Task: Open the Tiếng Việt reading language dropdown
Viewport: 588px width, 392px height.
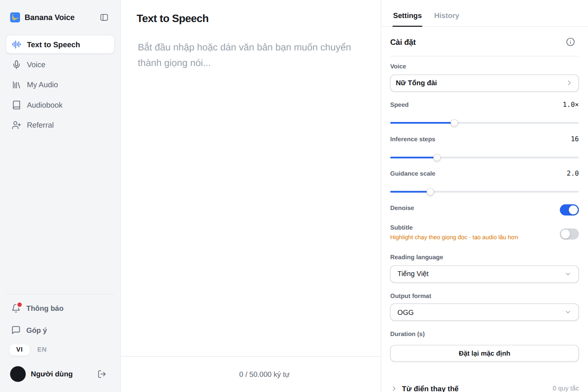Action: pyautogui.click(x=484, y=274)
